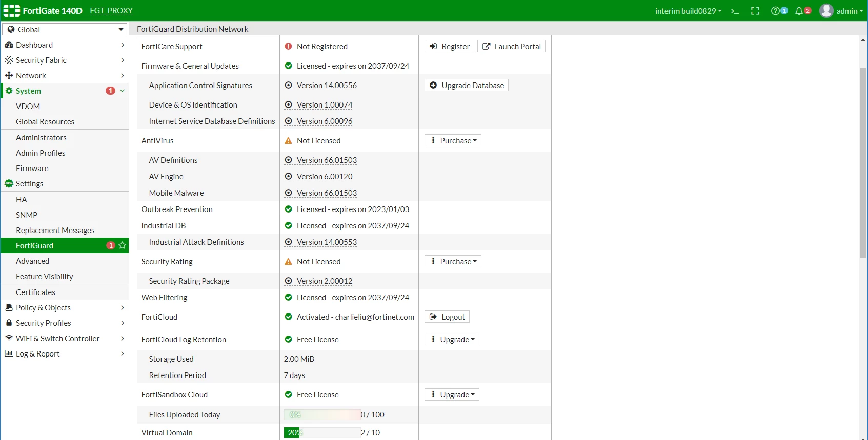Click the Dashboard icon in sidebar
868x440 pixels.
(x=9, y=45)
